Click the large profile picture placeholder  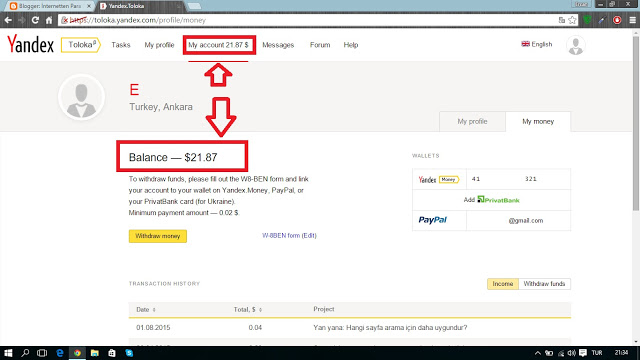[81, 98]
